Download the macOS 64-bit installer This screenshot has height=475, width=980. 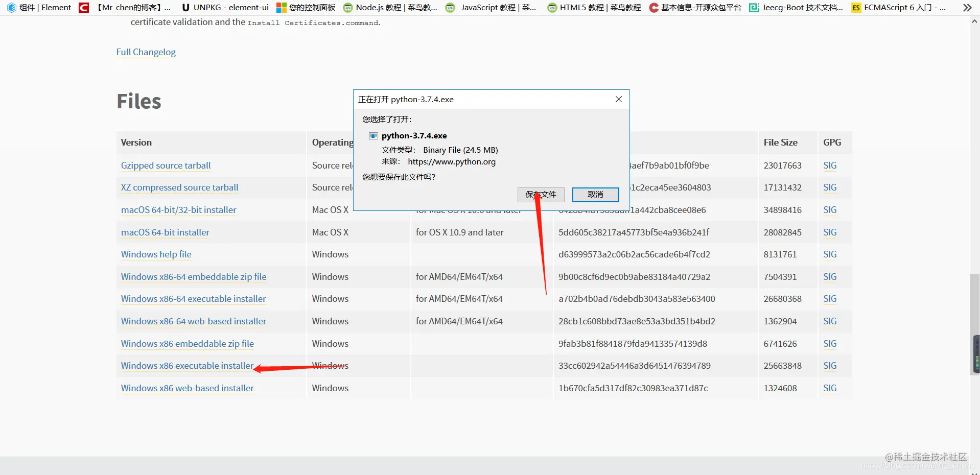point(165,232)
